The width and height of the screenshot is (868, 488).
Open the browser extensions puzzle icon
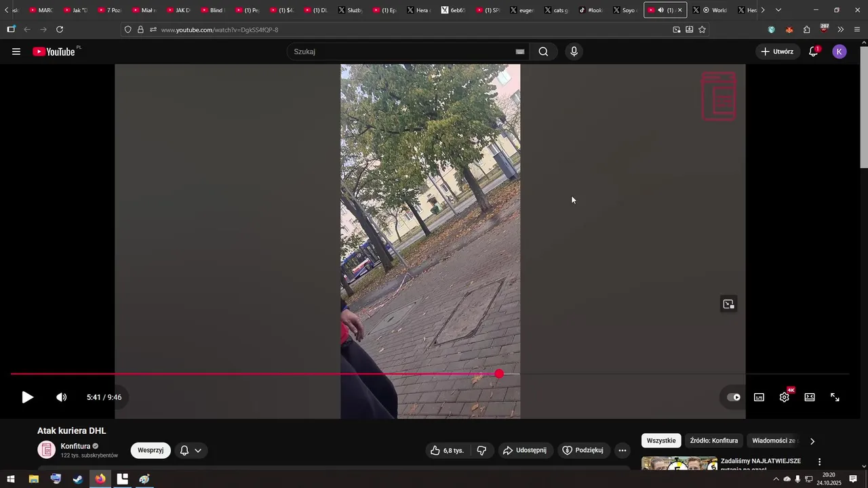click(x=806, y=30)
